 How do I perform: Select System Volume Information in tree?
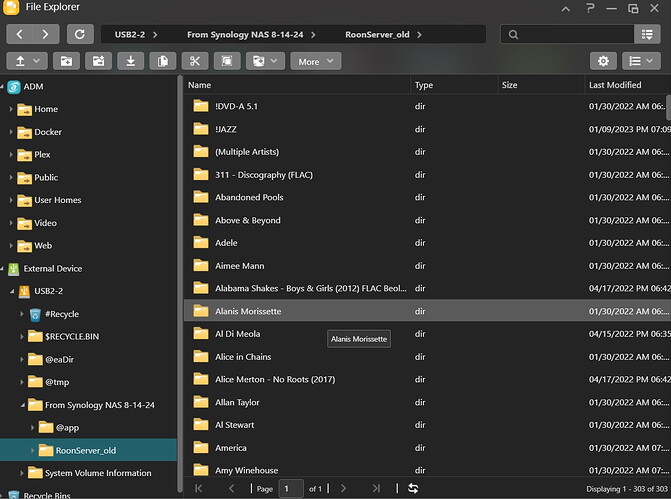tap(98, 473)
